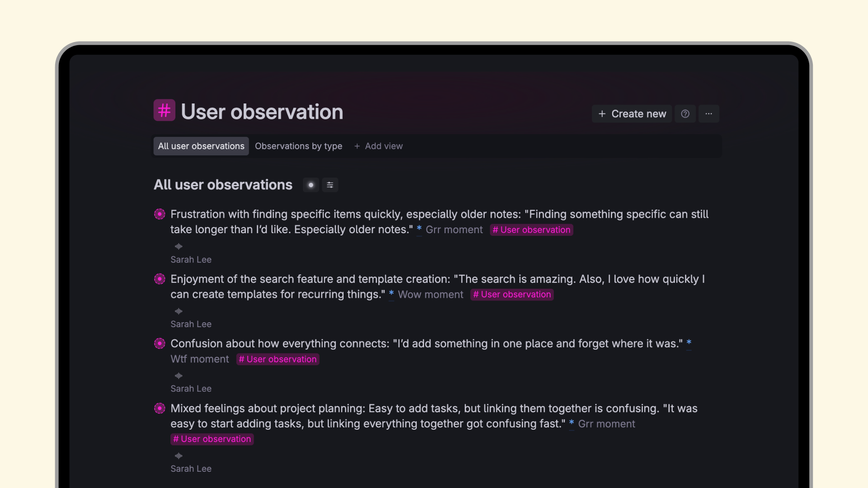This screenshot has height=488, width=868.
Task: Play audio waveform under Confusion note
Action: tap(179, 375)
